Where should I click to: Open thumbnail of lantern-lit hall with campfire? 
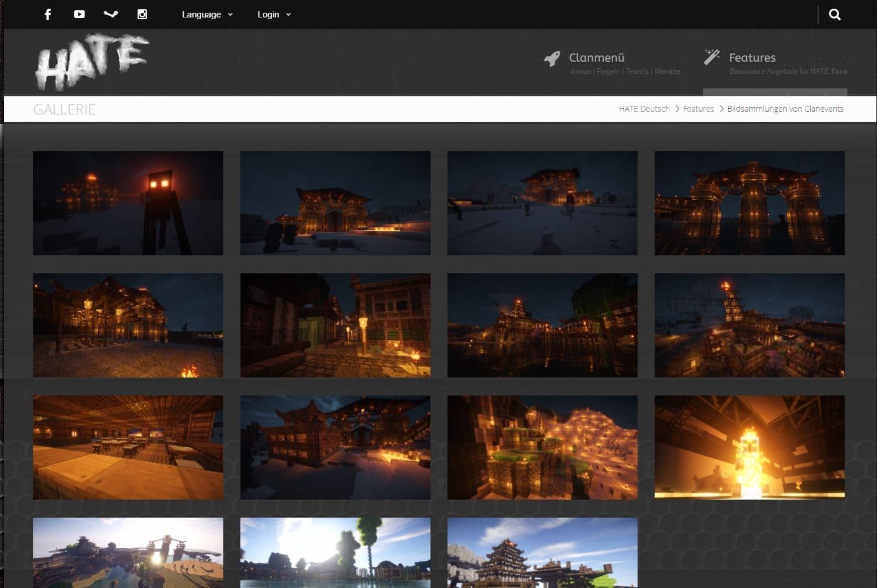point(128,325)
